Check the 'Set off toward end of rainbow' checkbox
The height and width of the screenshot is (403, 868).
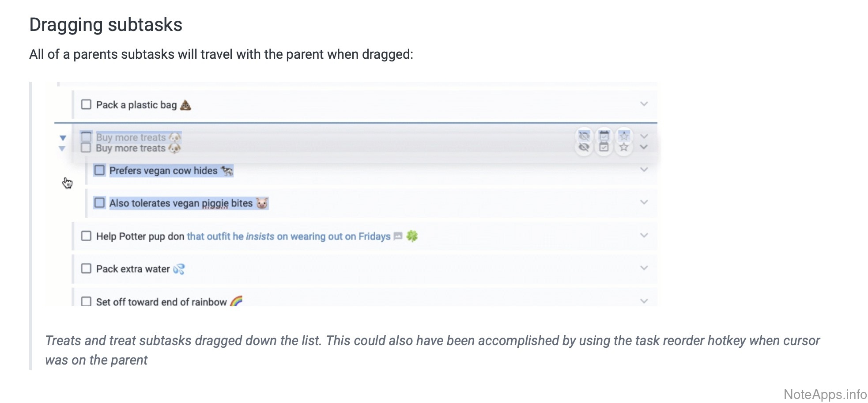(86, 301)
